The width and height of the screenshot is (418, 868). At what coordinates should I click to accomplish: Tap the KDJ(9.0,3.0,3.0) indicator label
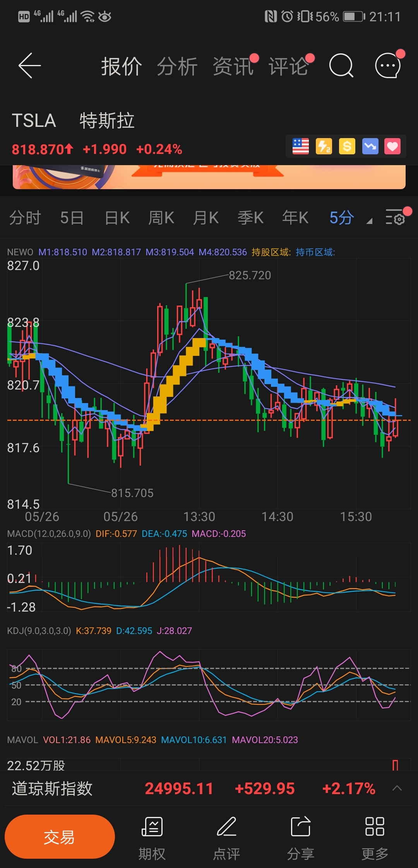pos(39,631)
